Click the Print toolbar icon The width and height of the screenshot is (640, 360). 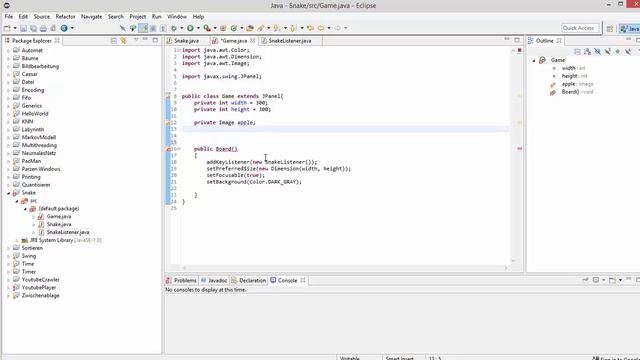[43, 28]
